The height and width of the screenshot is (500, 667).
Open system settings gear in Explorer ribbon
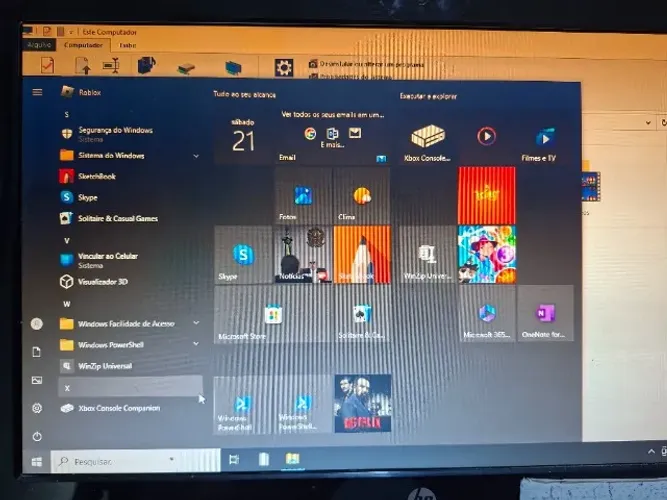pos(284,68)
